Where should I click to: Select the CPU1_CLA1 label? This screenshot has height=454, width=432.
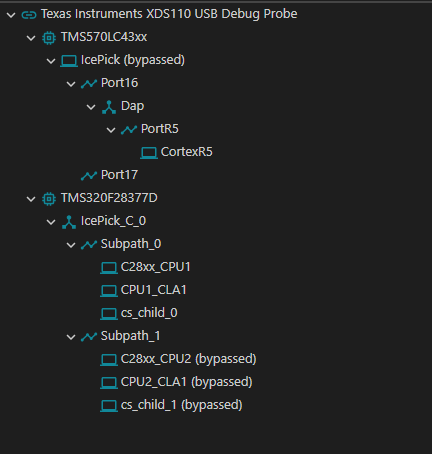point(153,290)
